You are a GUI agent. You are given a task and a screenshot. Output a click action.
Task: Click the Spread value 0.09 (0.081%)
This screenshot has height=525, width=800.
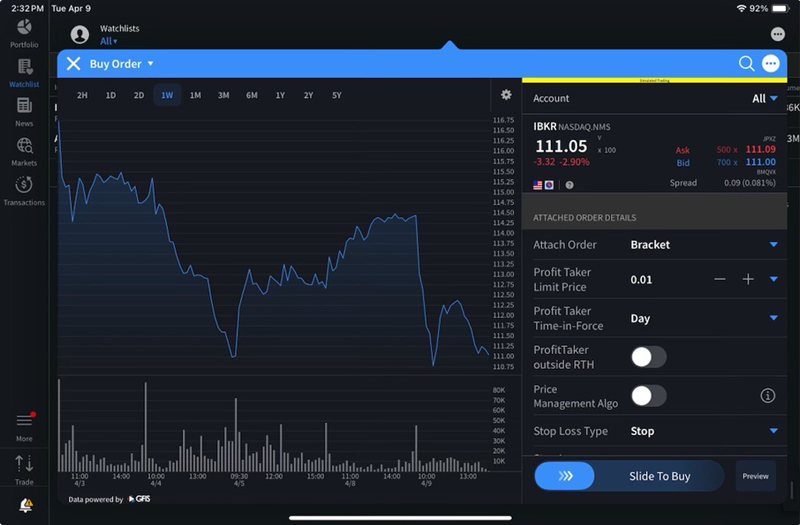[x=749, y=183]
